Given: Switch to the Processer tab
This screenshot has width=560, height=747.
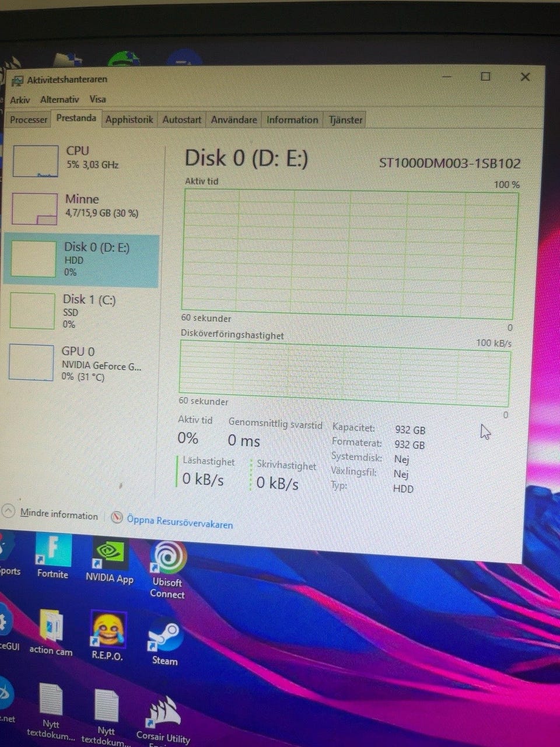Looking at the screenshot, I should pos(29,120).
